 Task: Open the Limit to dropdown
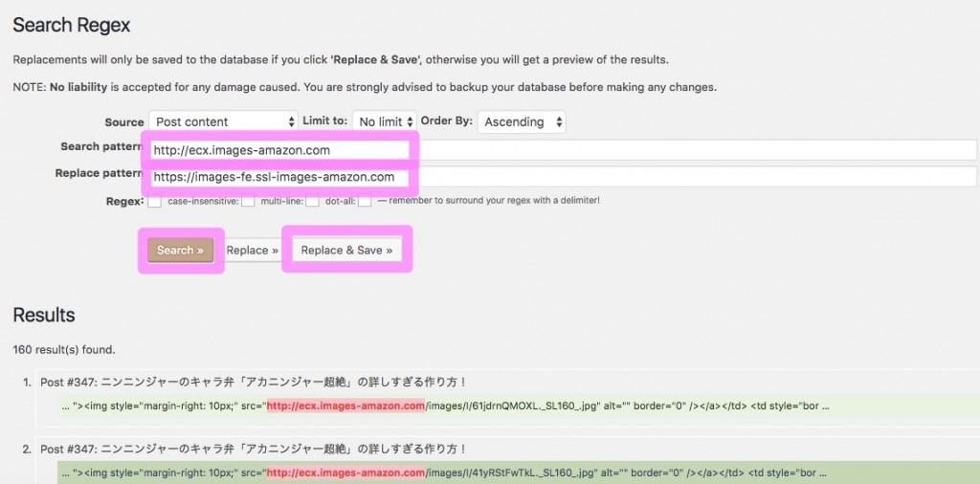click(x=385, y=121)
